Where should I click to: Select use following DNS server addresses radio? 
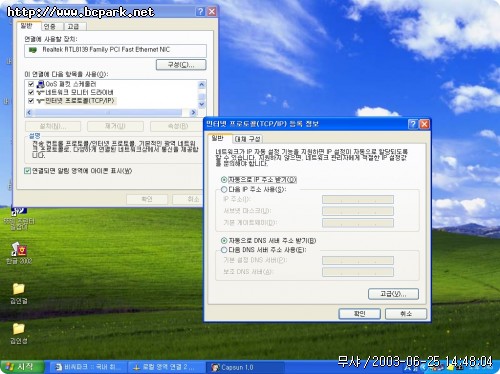224,250
